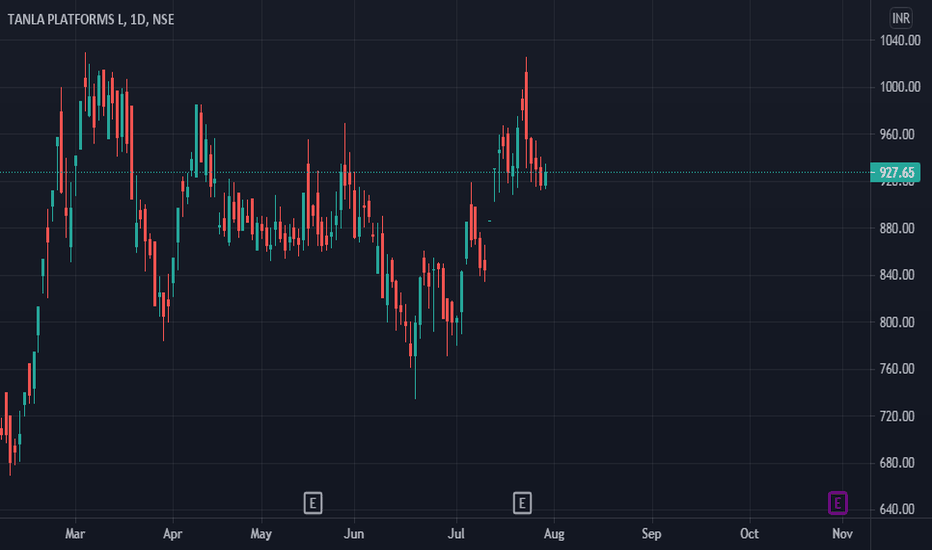Click the Nov label on time axis
The width and height of the screenshot is (932, 550).
[x=842, y=534]
